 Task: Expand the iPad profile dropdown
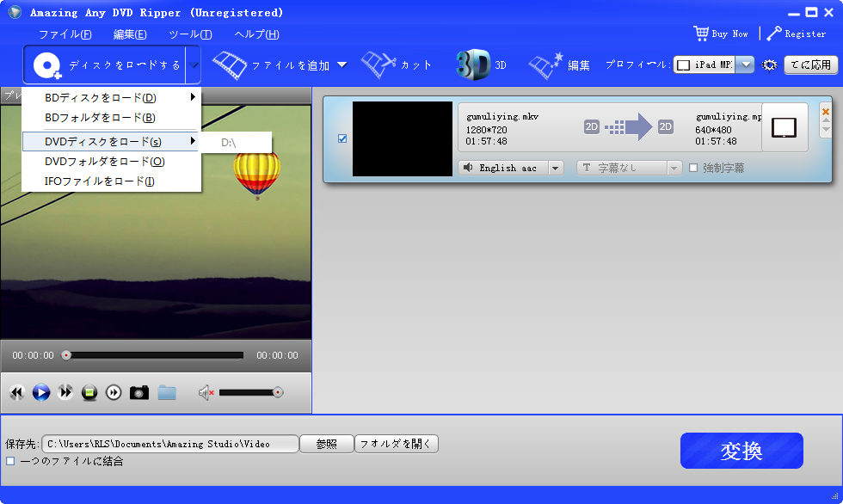click(745, 65)
